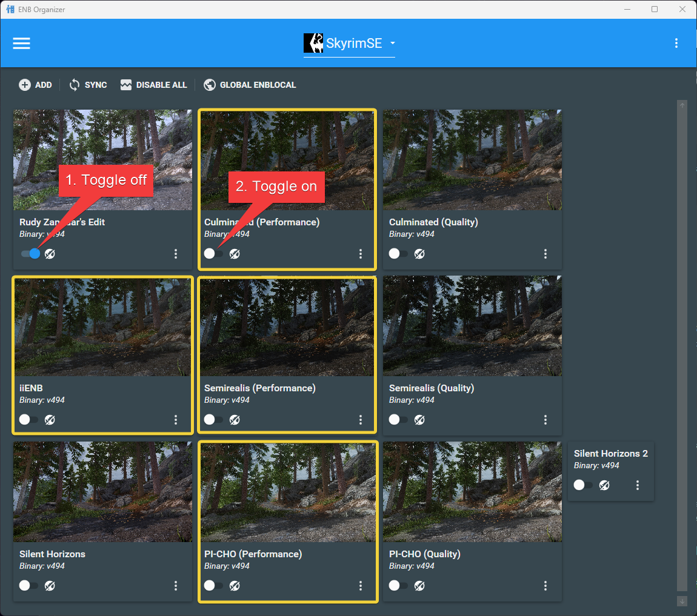Open more options for Semirealis (Quality)
Screen dimensions: 697x616
[x=545, y=420]
